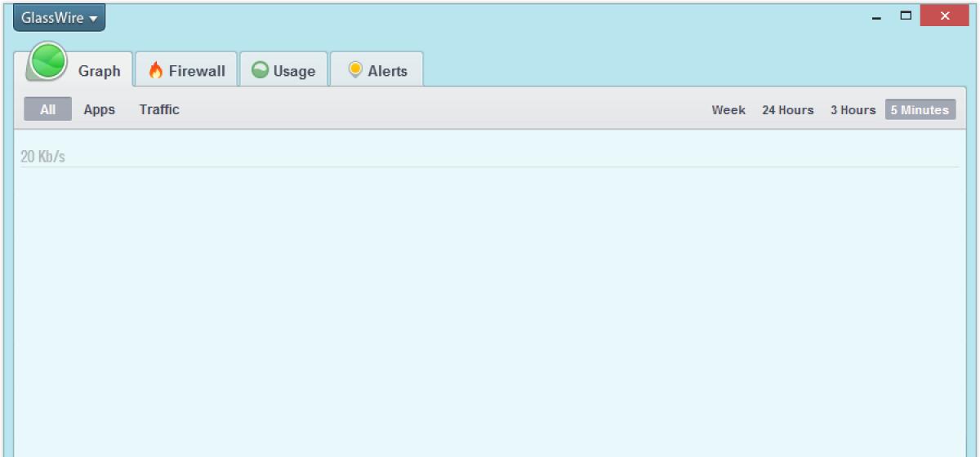Click the yellow pin Alerts icon

[354, 70]
